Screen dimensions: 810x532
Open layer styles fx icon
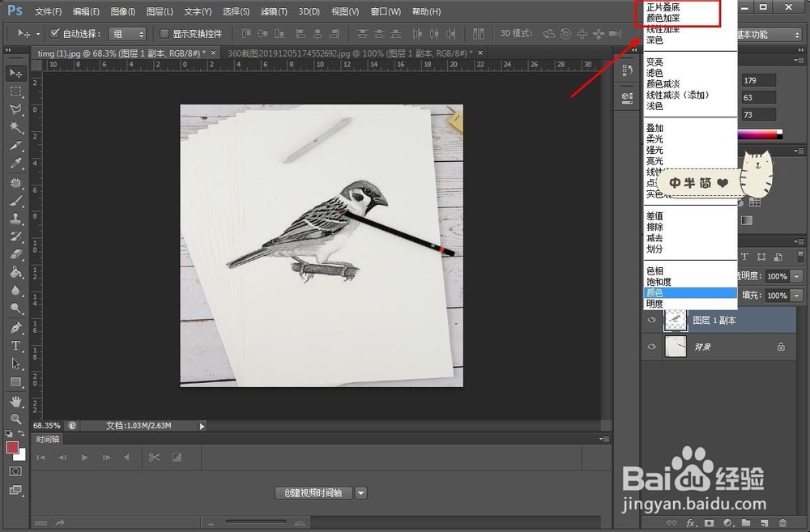(x=691, y=523)
